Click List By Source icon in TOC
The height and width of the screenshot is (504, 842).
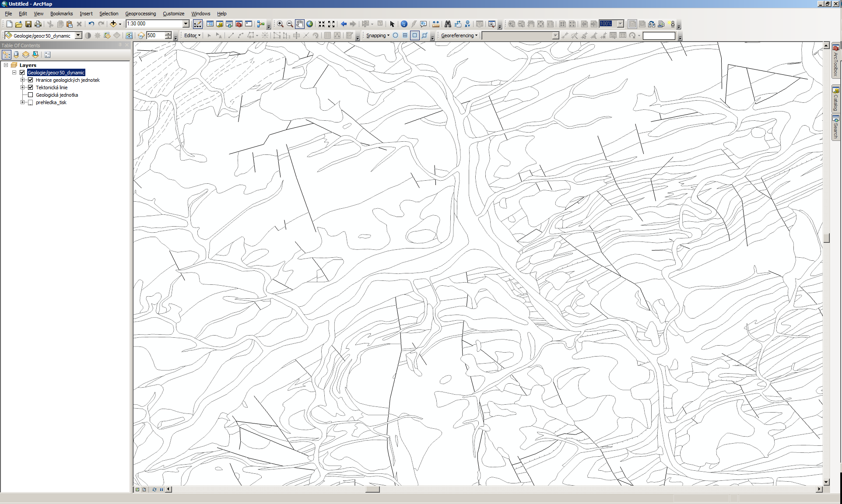pos(16,55)
